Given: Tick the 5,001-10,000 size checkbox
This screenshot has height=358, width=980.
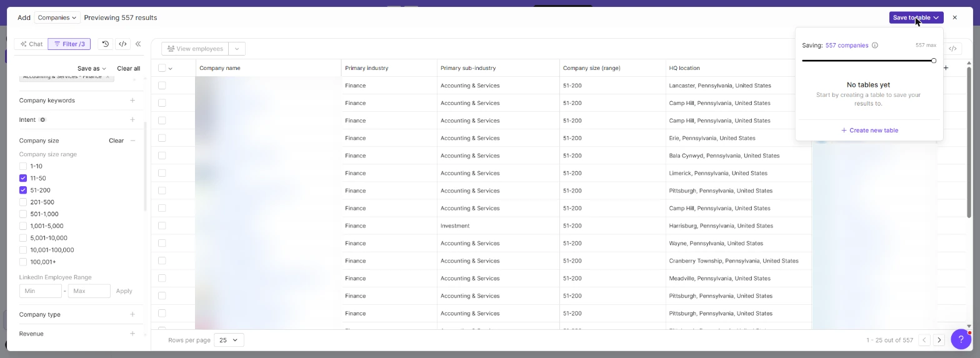Looking at the screenshot, I should (x=23, y=237).
